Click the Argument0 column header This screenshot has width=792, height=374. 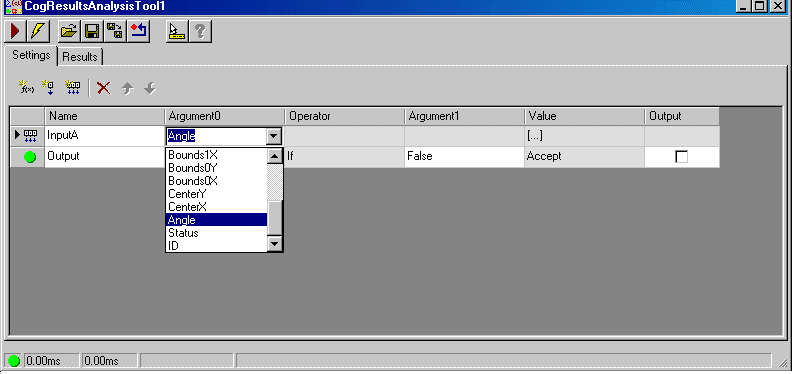click(225, 116)
